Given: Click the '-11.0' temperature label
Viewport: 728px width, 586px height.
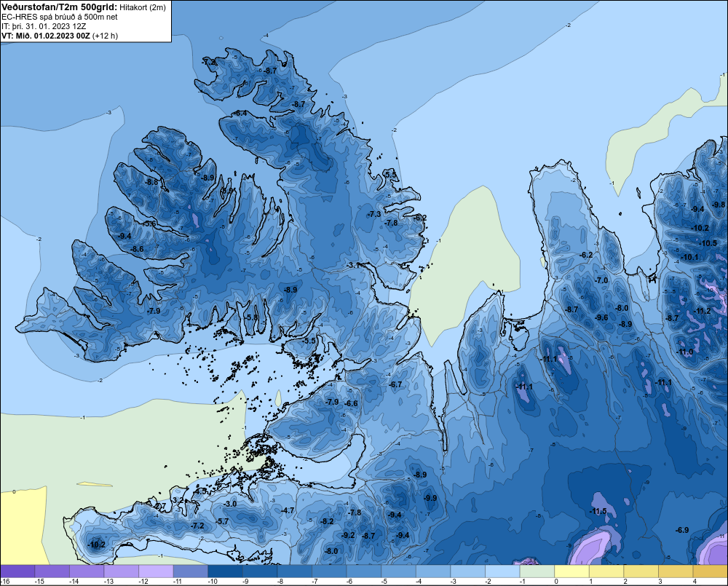Looking at the screenshot, I should 685,352.
